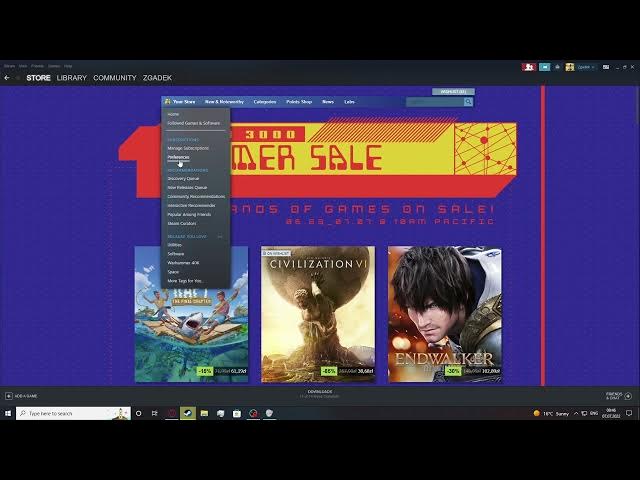
Task: Open the shield icon on taskbar
Action: click(x=269, y=413)
